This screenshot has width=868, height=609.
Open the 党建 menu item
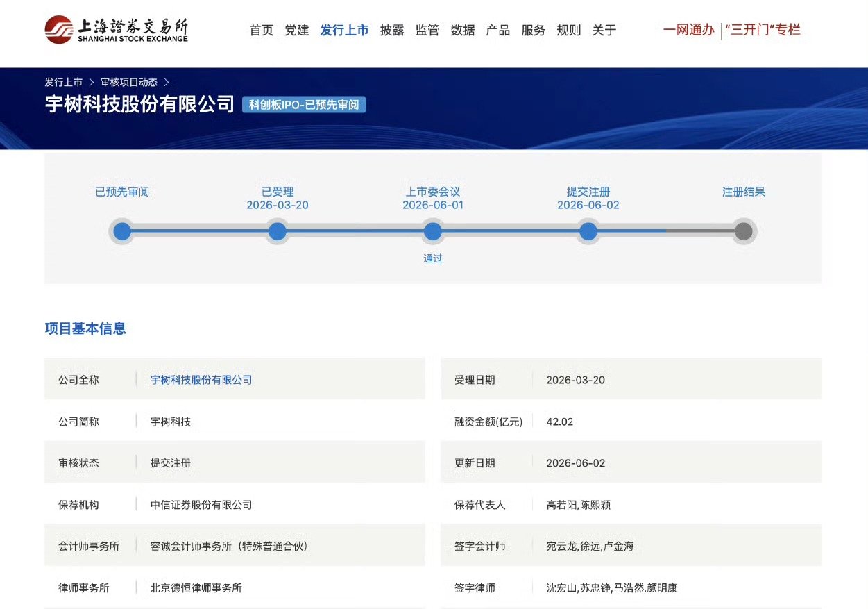coord(297,30)
